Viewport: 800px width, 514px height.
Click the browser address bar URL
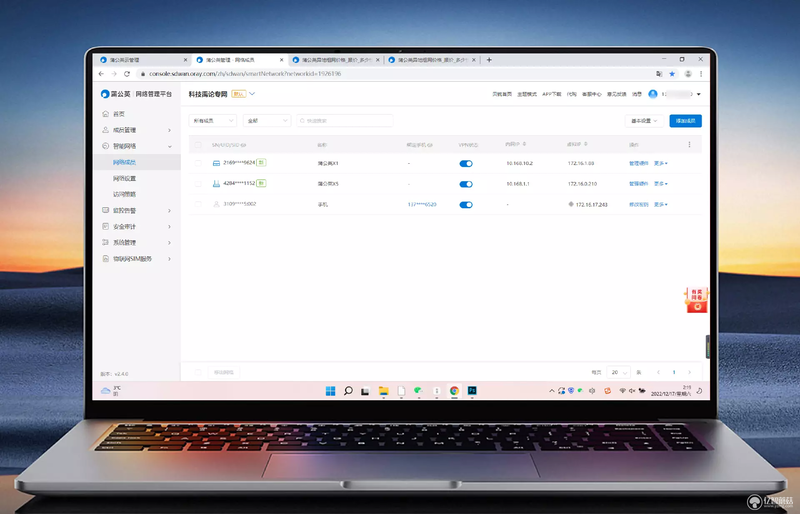click(x=245, y=74)
